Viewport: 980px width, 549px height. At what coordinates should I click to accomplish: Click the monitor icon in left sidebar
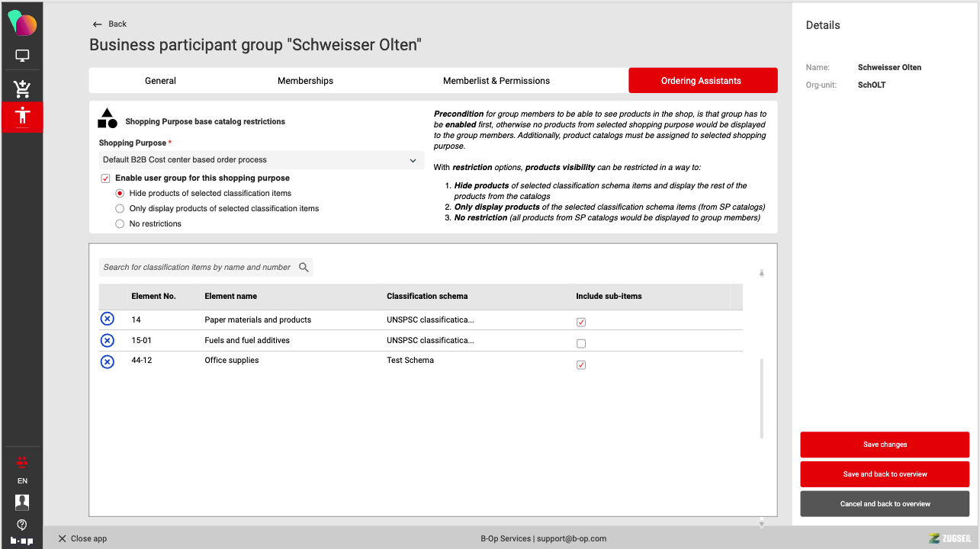tap(22, 56)
